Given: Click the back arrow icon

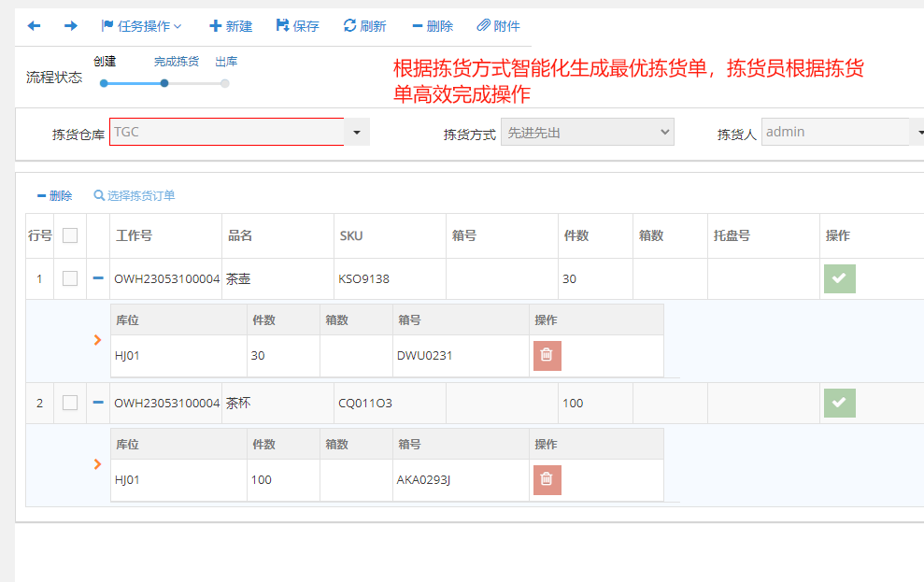Looking at the screenshot, I should (35, 26).
